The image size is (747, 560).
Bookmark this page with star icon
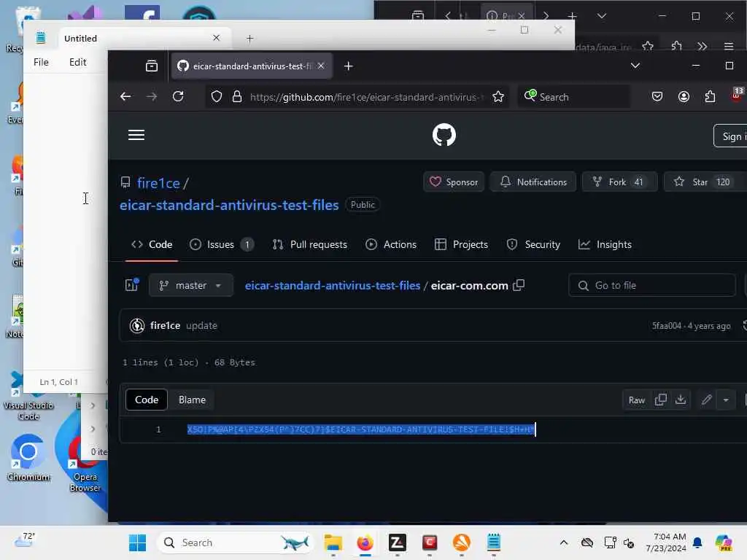[x=498, y=97]
